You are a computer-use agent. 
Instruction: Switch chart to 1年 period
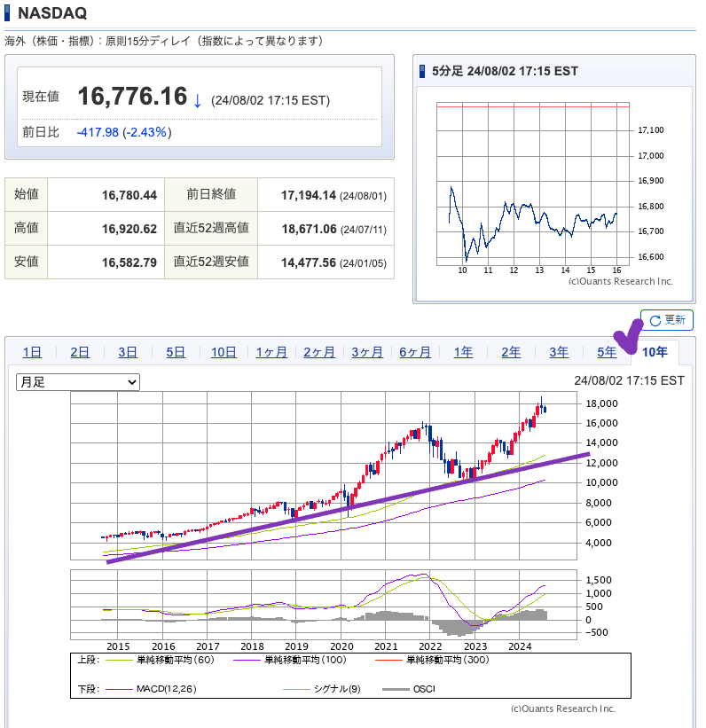[463, 352]
